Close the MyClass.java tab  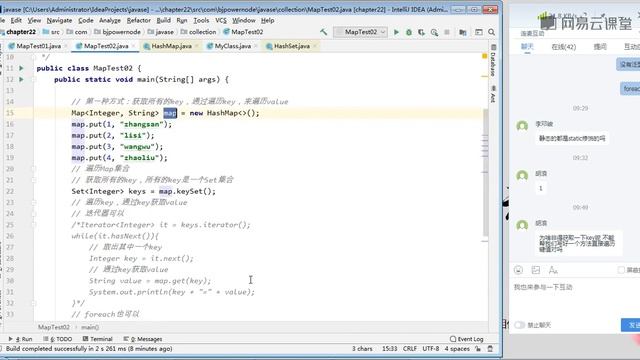(256, 46)
